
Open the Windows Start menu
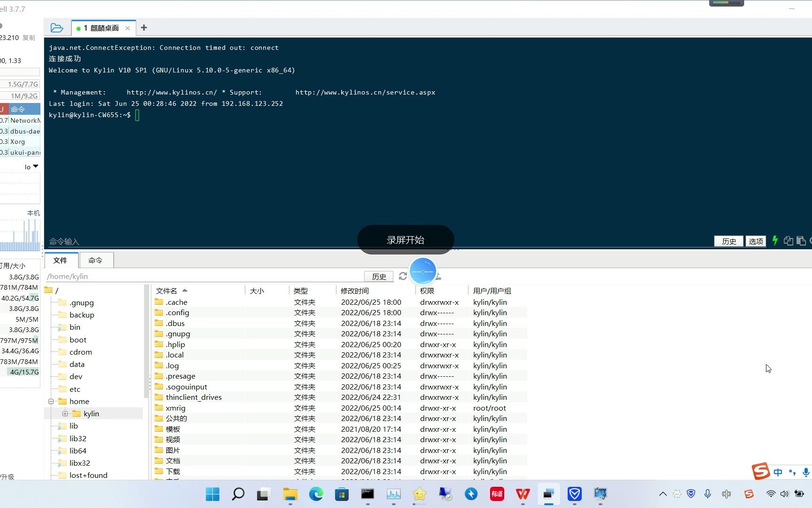click(x=212, y=494)
